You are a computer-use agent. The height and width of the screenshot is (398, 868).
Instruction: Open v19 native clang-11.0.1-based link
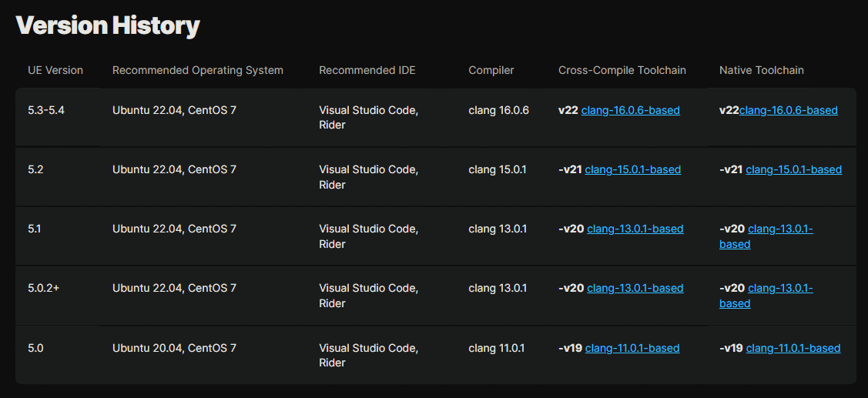point(793,348)
